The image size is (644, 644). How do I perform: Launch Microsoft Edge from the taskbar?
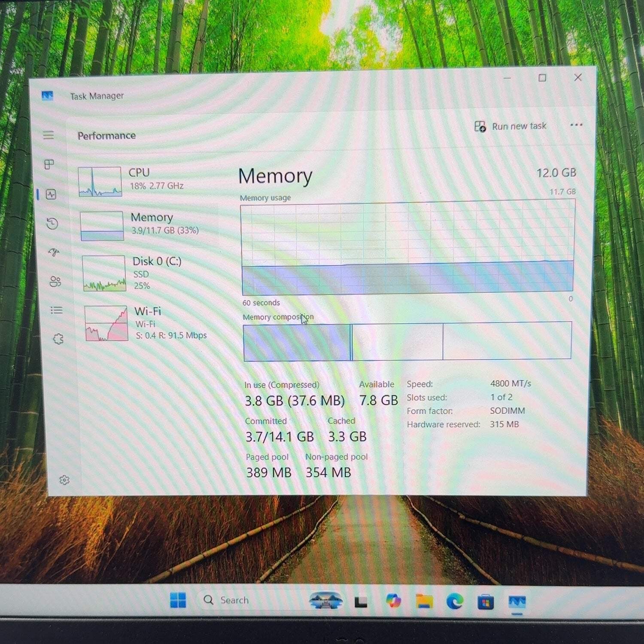[455, 601]
